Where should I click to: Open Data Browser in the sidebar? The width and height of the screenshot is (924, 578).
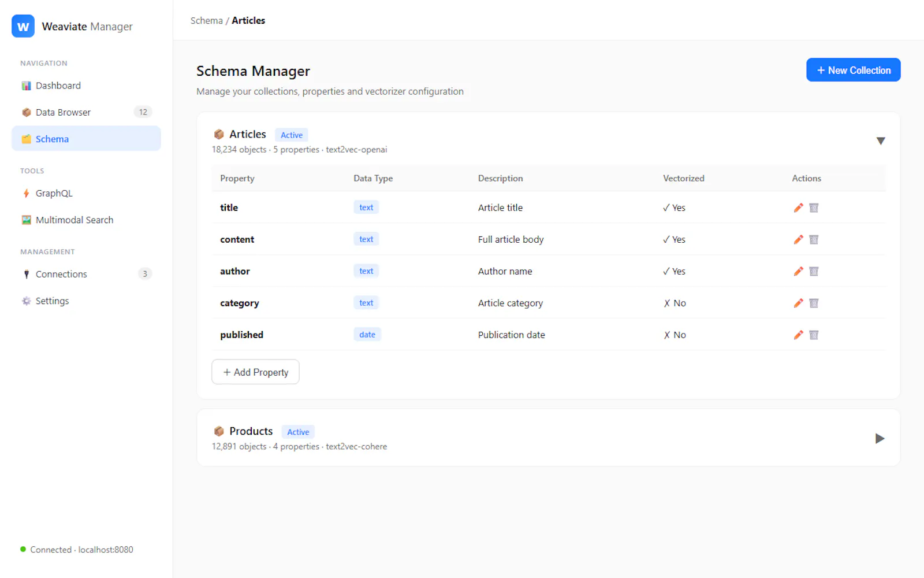(86, 112)
